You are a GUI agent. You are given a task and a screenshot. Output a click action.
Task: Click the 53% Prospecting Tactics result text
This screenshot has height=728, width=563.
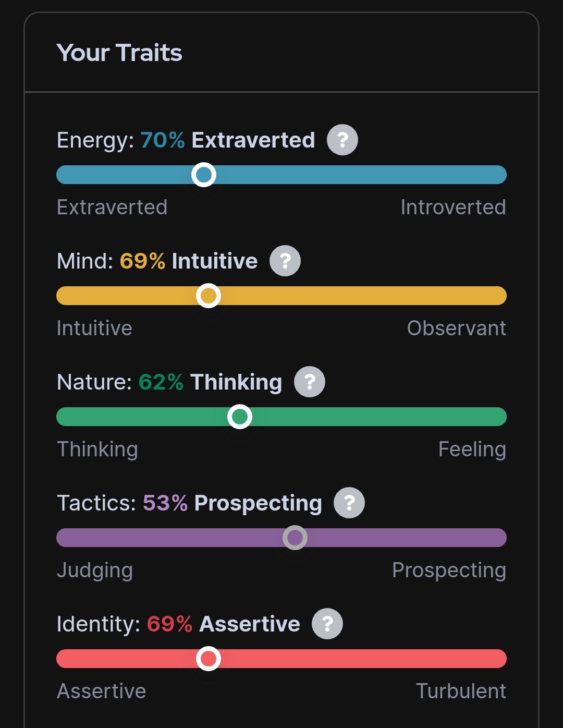coord(232,503)
